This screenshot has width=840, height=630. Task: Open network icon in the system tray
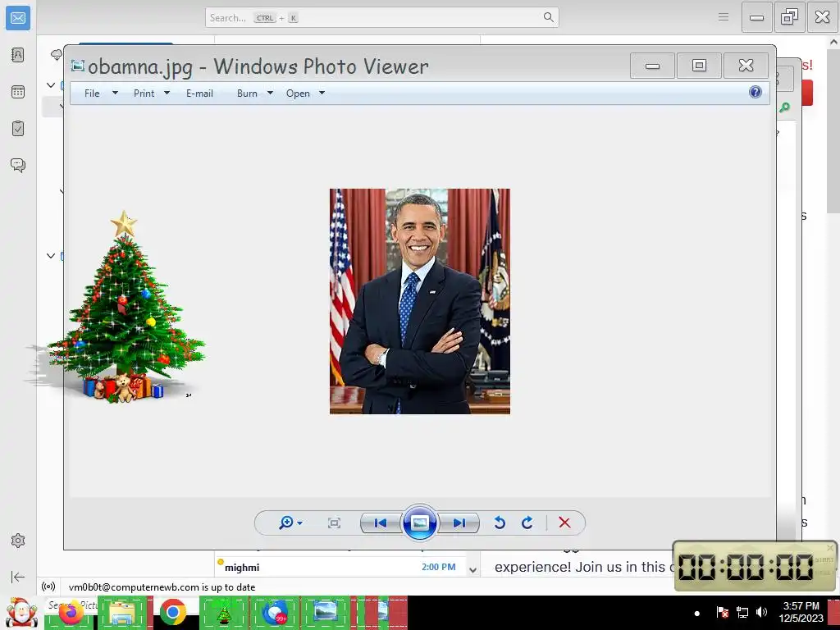[x=742, y=612]
